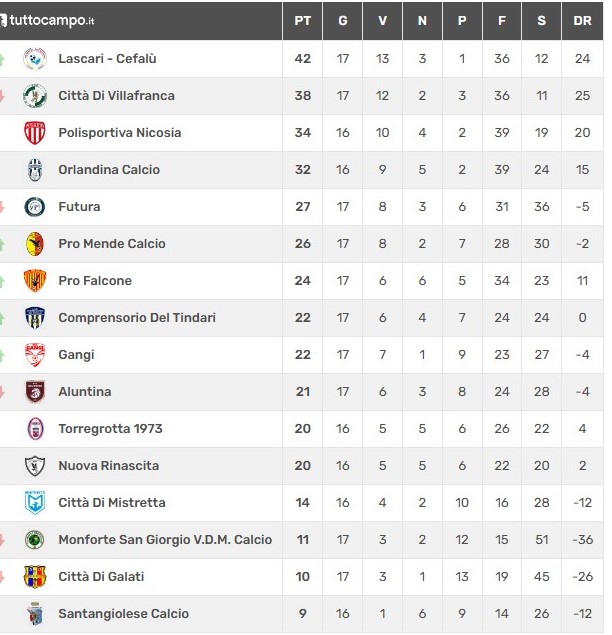612x635 pixels.
Task: Click Monforte San Giorgio V.D.M. Calcio name
Action: (x=165, y=540)
